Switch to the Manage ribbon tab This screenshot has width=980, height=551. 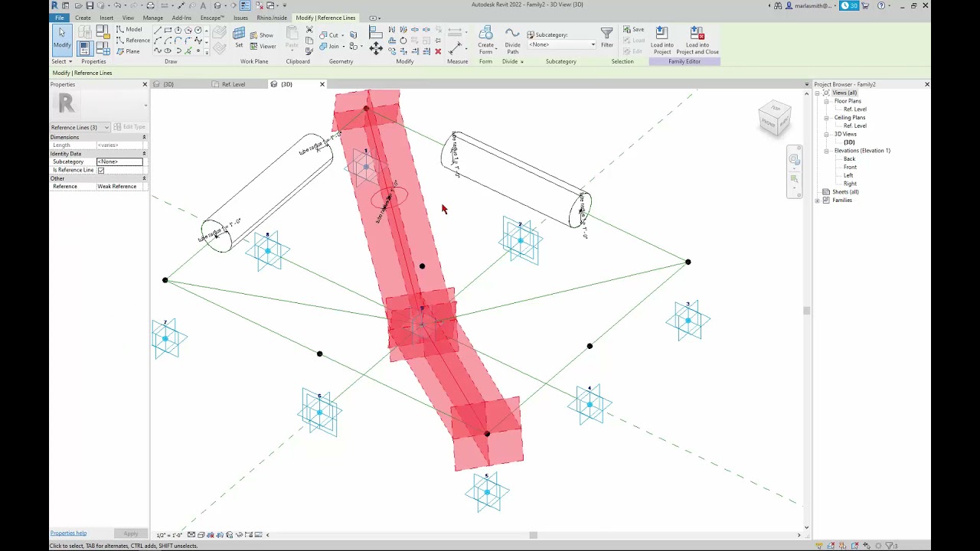[153, 18]
